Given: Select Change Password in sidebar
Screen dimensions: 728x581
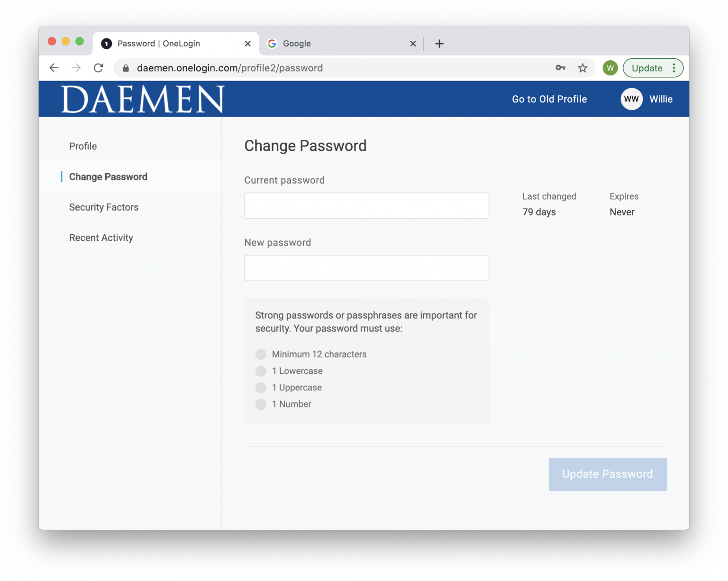Looking at the screenshot, I should pyautogui.click(x=108, y=177).
